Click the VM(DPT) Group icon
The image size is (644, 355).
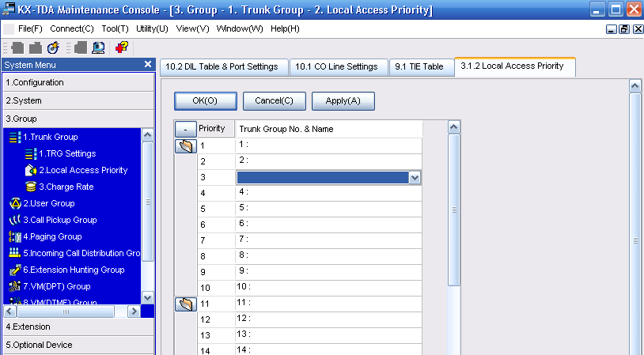[x=15, y=286]
